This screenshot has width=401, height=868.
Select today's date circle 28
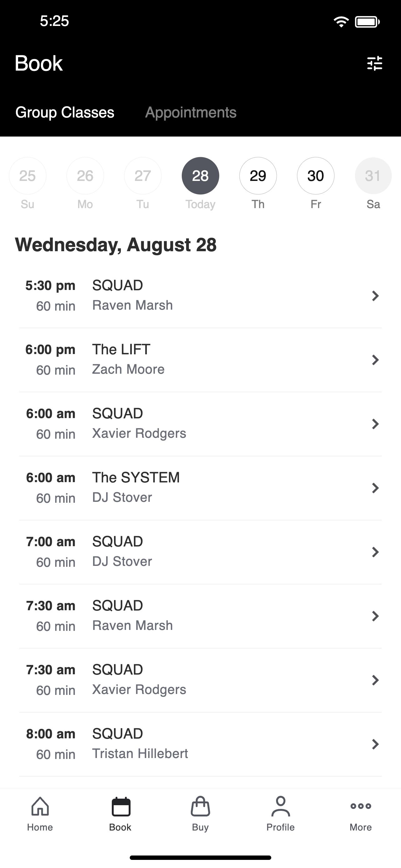point(200,176)
